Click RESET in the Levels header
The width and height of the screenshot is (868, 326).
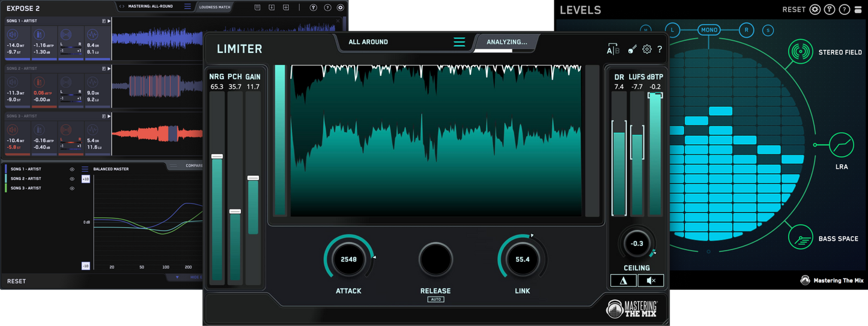tap(793, 10)
